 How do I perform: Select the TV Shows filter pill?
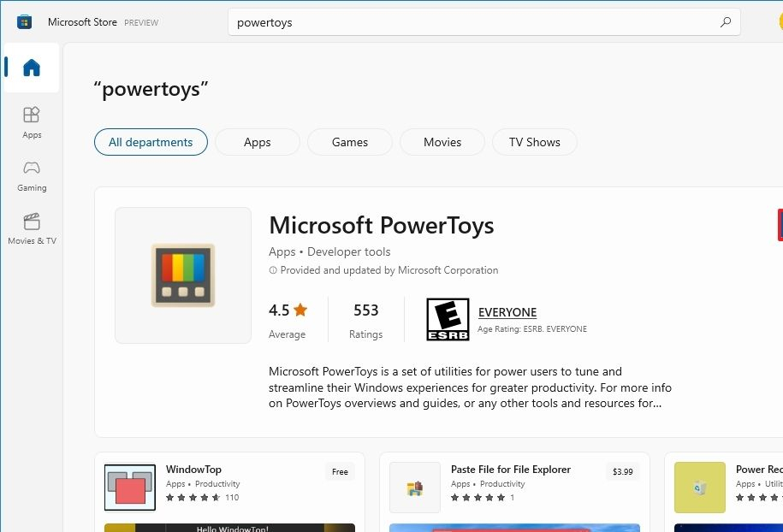coord(534,142)
